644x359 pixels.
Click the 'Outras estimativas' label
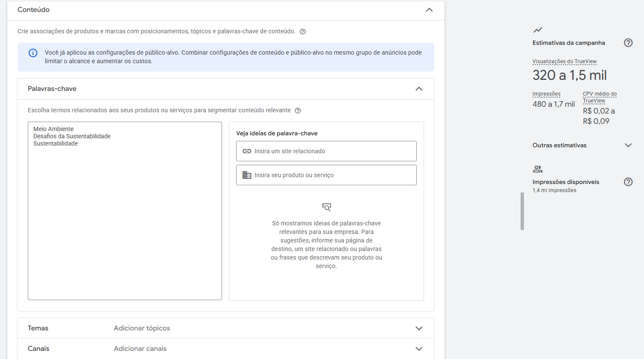[559, 145]
